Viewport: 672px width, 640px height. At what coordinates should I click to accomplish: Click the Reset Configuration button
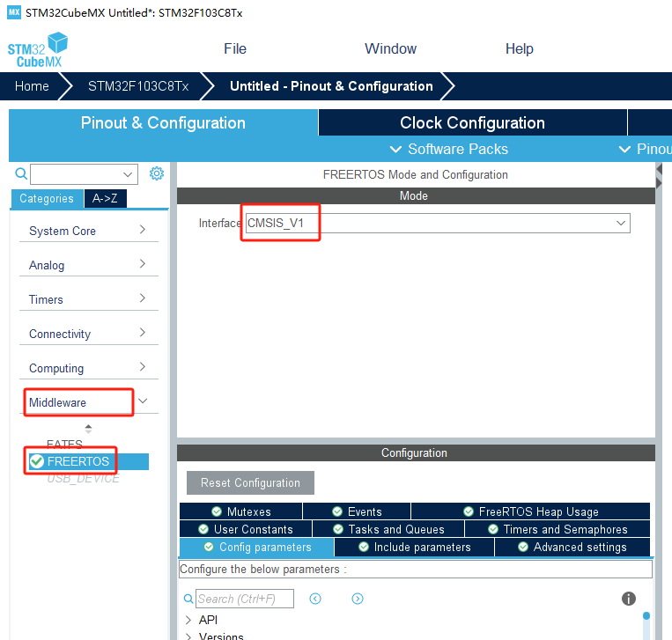(250, 482)
